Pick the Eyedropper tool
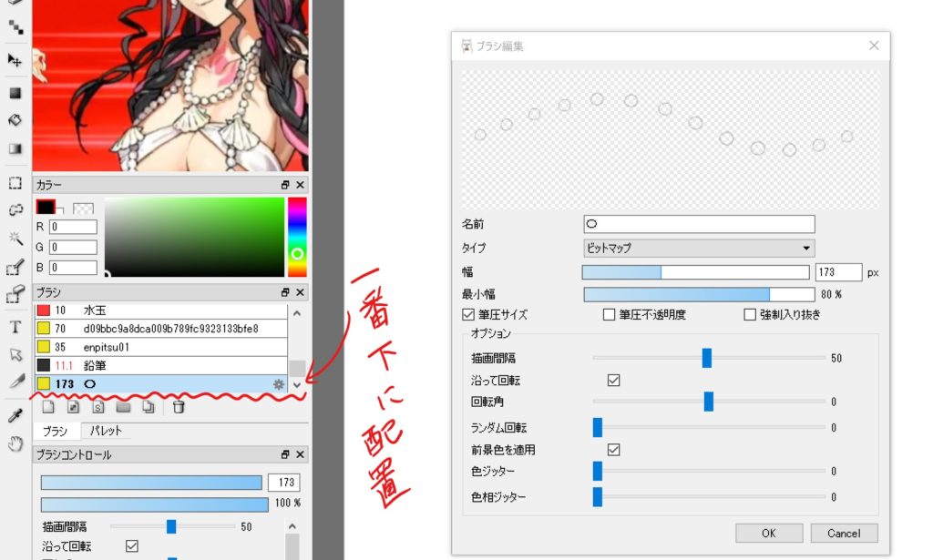The image size is (933, 560). coord(15,415)
